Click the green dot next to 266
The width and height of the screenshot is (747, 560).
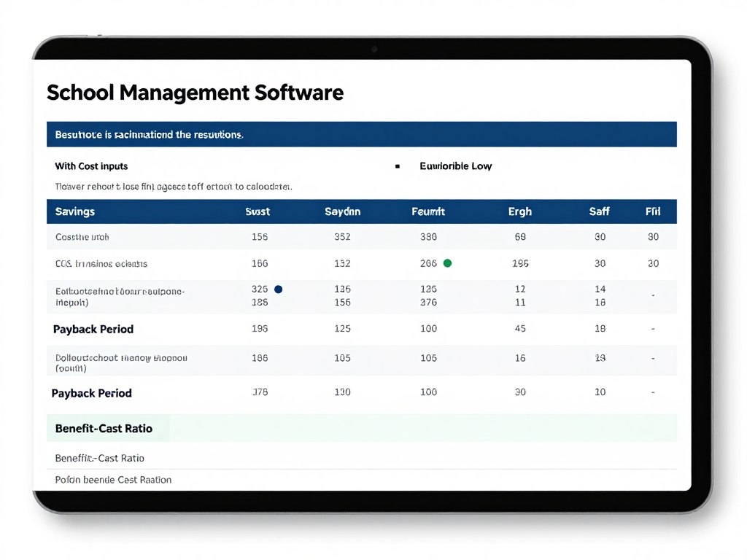[447, 262]
